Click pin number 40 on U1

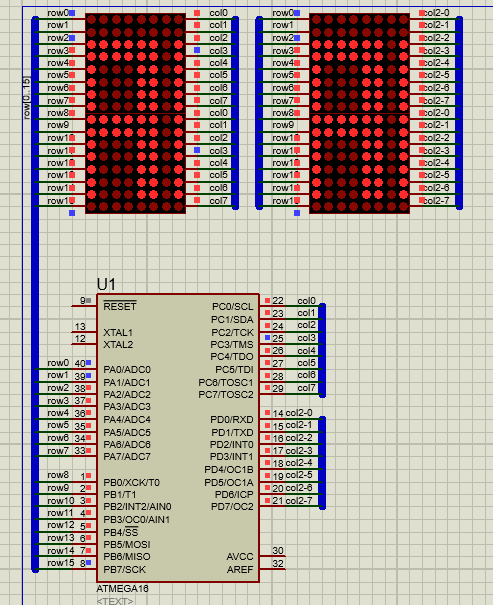pyautogui.click(x=80, y=363)
